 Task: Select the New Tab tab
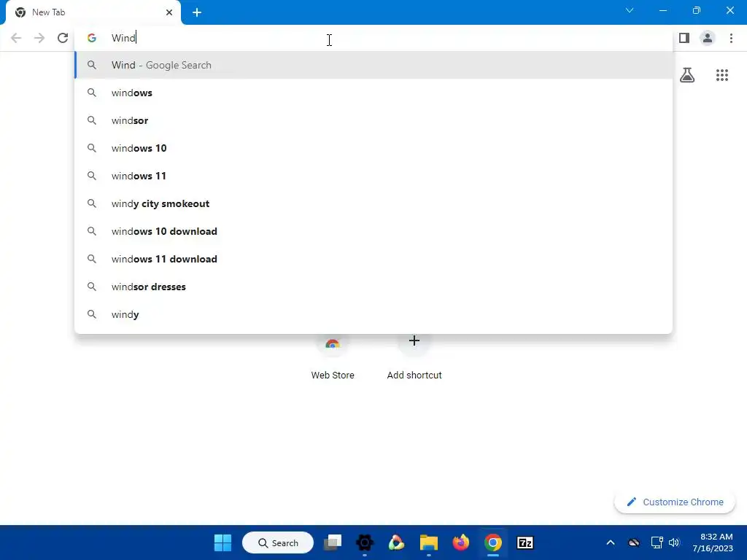(93, 12)
